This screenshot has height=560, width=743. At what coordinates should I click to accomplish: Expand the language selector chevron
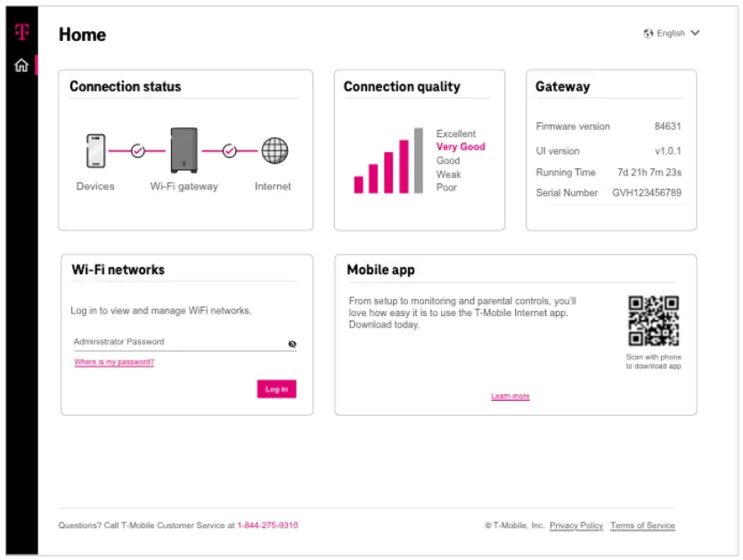(x=696, y=33)
